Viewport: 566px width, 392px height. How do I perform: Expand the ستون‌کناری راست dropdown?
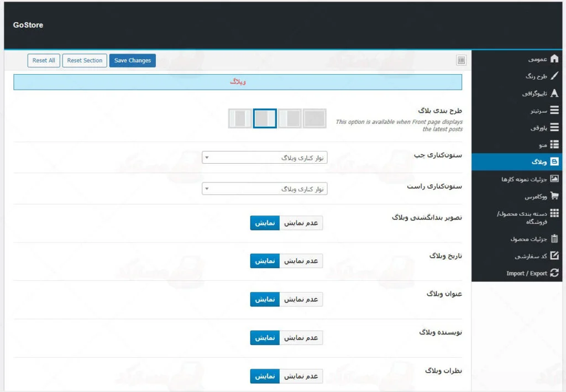(x=265, y=189)
